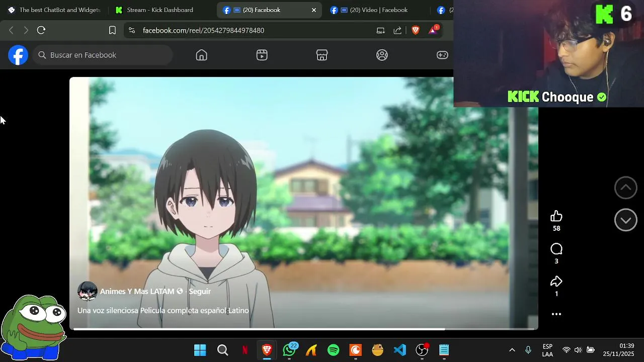Switch to 'The best ChatBot and Widgets' tab

[x=54, y=10]
